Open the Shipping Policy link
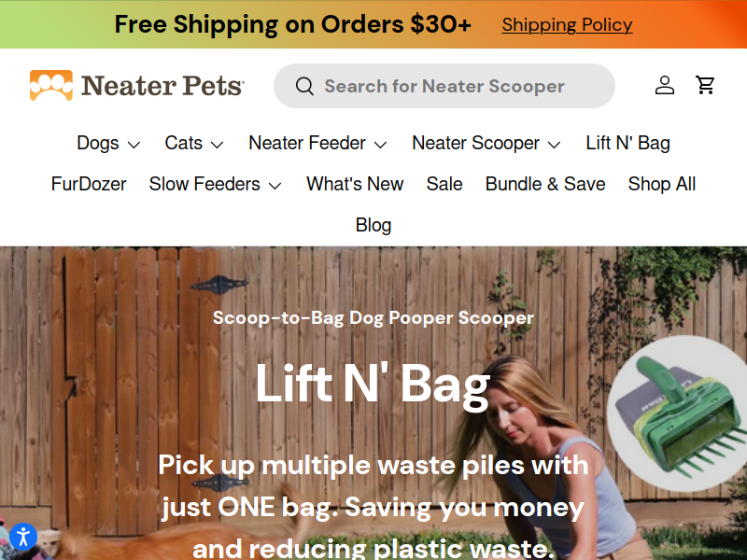 point(567,24)
